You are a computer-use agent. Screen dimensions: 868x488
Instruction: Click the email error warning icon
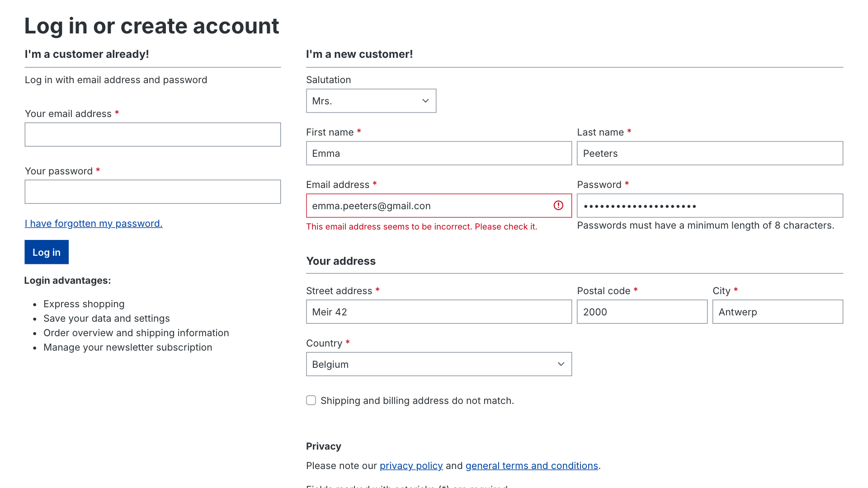coord(558,206)
